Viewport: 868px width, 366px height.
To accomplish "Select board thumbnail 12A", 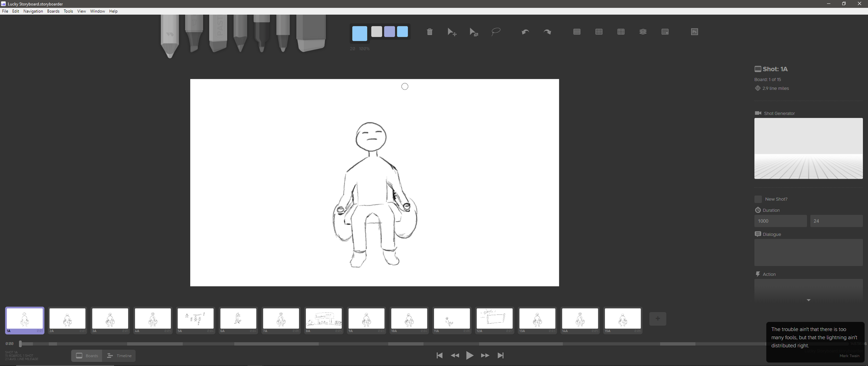I will 494,320.
